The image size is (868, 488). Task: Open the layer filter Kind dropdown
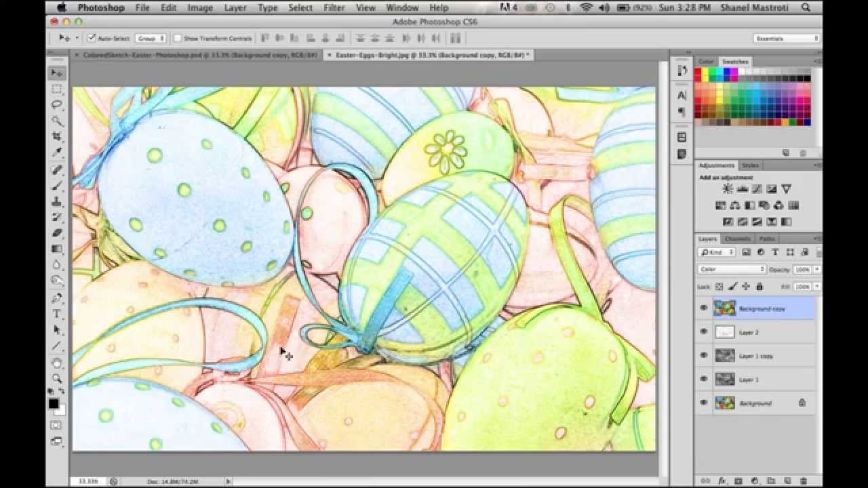717,252
